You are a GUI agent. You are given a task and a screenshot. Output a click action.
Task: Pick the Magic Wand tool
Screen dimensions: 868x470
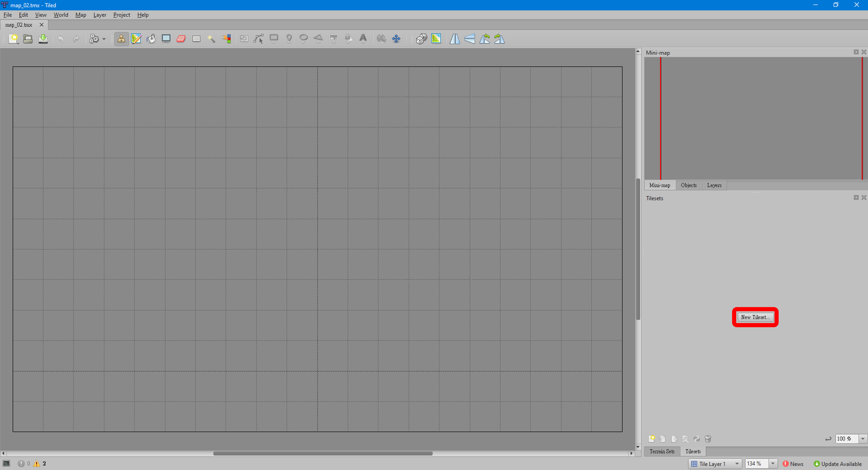[211, 39]
